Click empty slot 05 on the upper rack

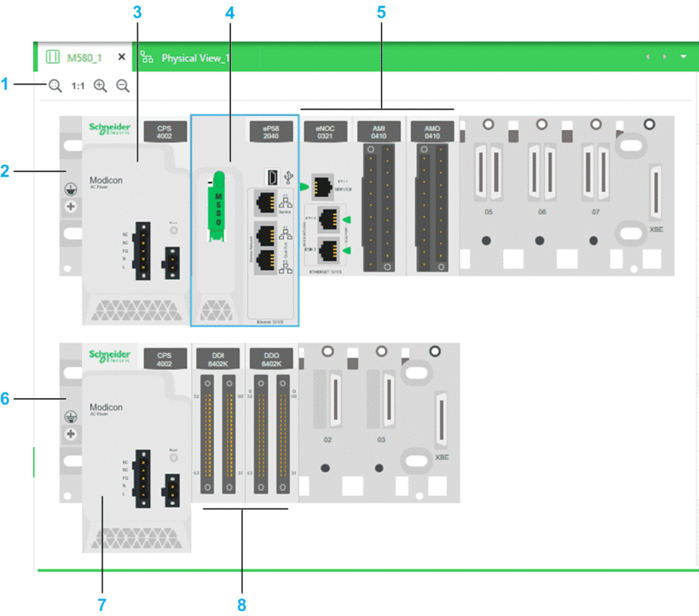click(x=488, y=172)
